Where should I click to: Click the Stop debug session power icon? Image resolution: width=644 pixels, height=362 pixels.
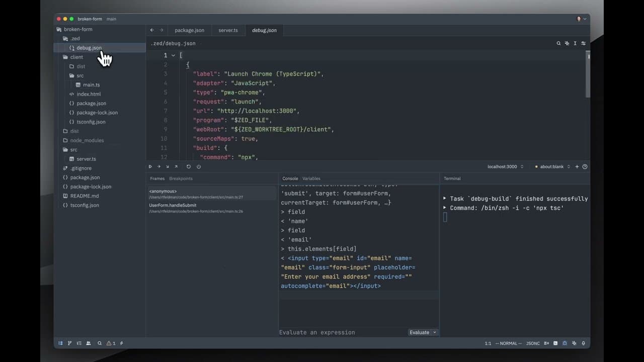tap(198, 166)
